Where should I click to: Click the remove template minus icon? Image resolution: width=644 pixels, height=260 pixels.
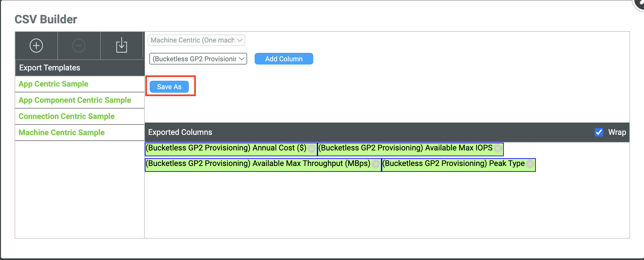click(79, 46)
